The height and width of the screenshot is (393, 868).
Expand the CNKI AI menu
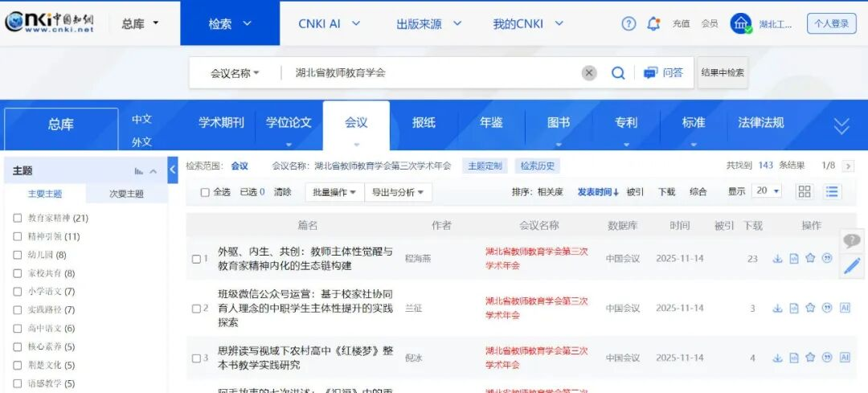tap(330, 23)
